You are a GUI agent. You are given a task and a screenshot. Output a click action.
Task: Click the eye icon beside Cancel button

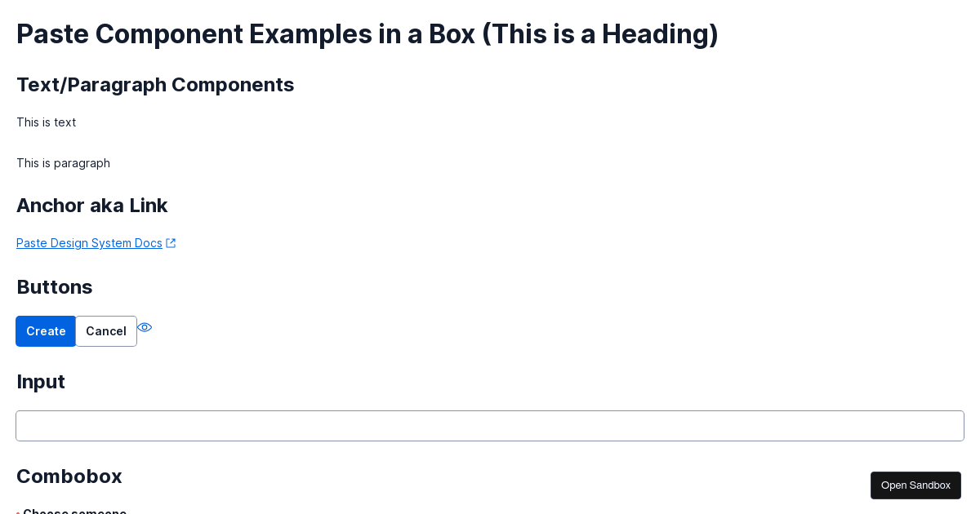click(x=145, y=327)
